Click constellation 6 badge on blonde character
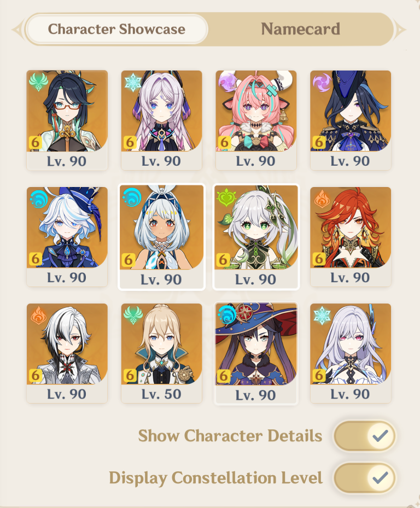 tap(130, 375)
